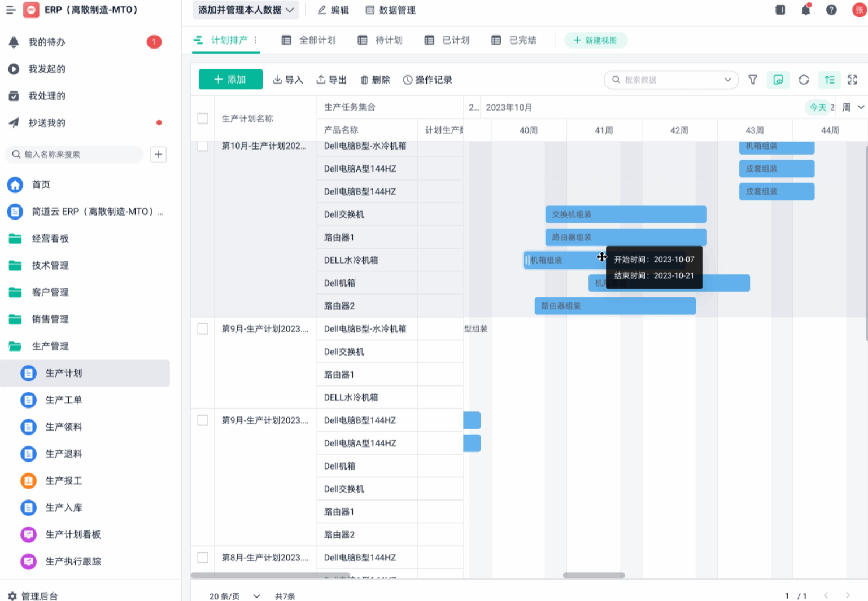Click the green 添加 button
Image resolution: width=868 pixels, height=601 pixels.
(230, 80)
